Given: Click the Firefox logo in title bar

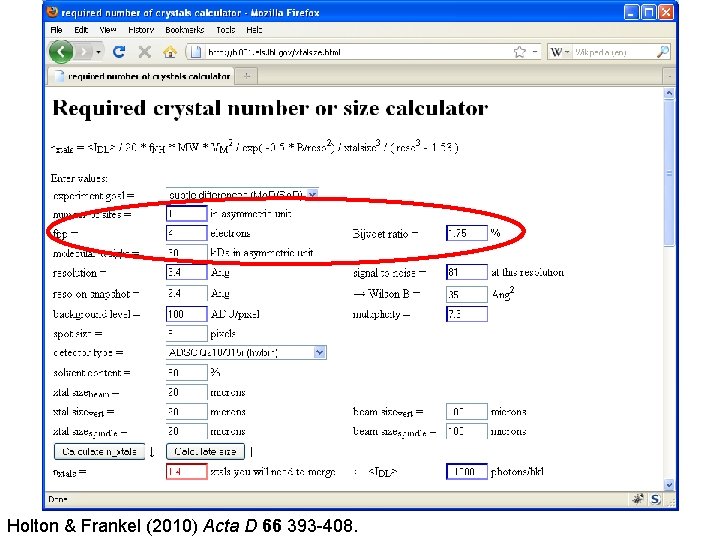Looking at the screenshot, I should pos(53,12).
